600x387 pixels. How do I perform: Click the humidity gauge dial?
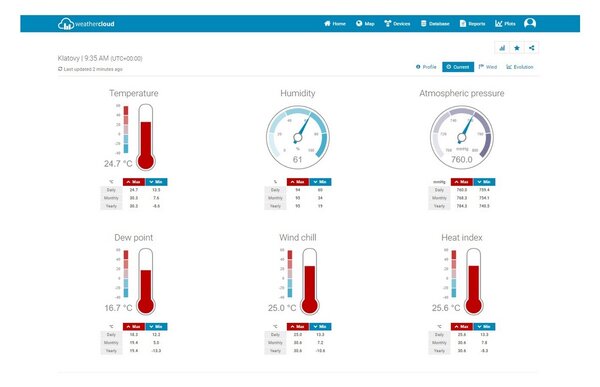pos(298,137)
